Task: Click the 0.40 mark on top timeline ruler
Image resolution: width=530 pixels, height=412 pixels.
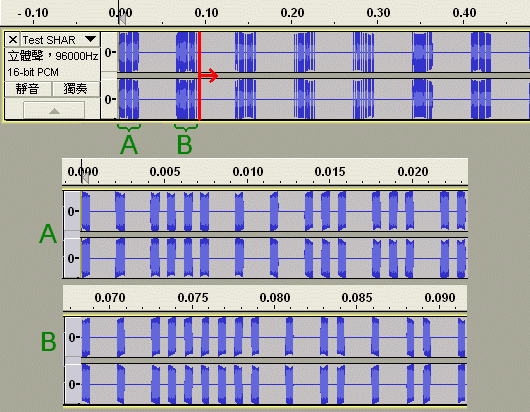Action: [464, 13]
